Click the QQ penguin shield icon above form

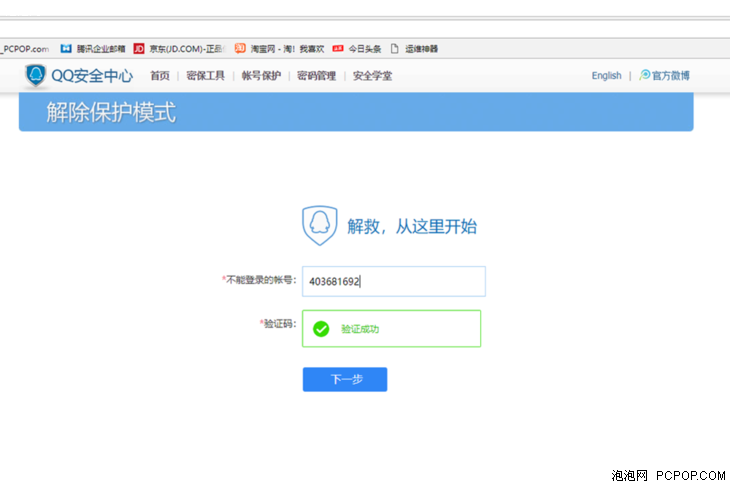(319, 226)
